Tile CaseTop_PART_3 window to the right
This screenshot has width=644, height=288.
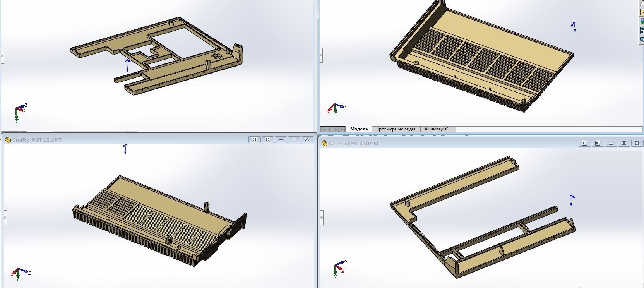[598, 143]
